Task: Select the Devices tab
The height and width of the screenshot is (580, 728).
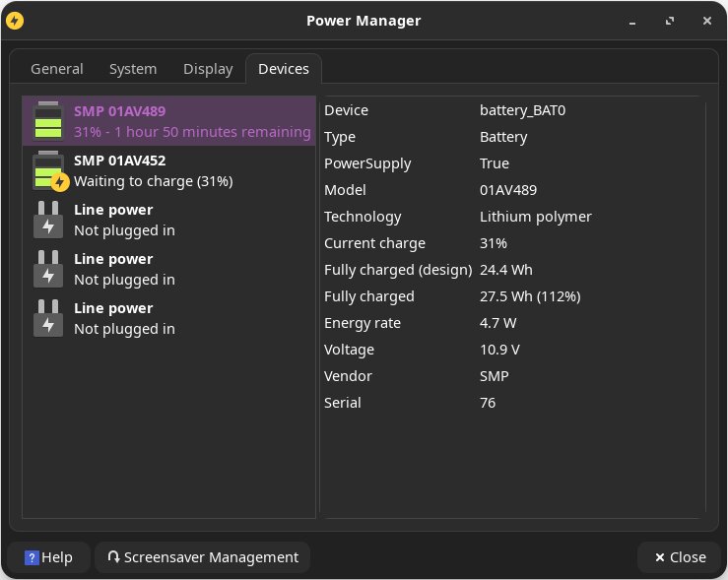Action: 284,69
